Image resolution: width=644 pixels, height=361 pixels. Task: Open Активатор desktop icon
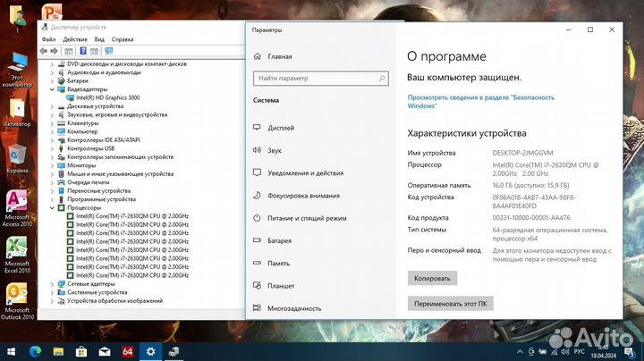coord(17,113)
